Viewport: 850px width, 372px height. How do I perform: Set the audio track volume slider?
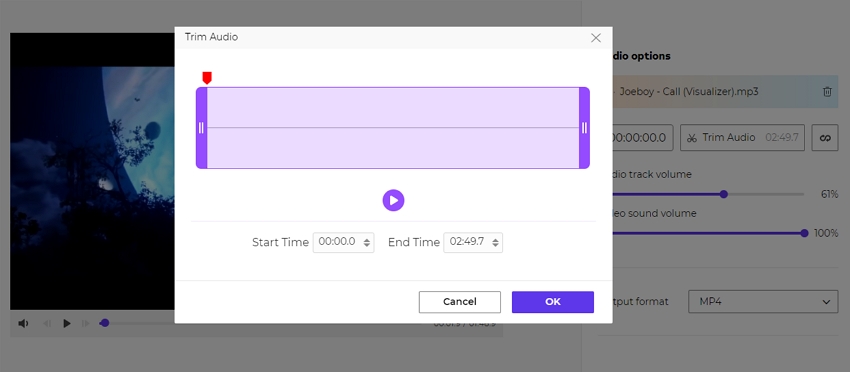(x=723, y=194)
